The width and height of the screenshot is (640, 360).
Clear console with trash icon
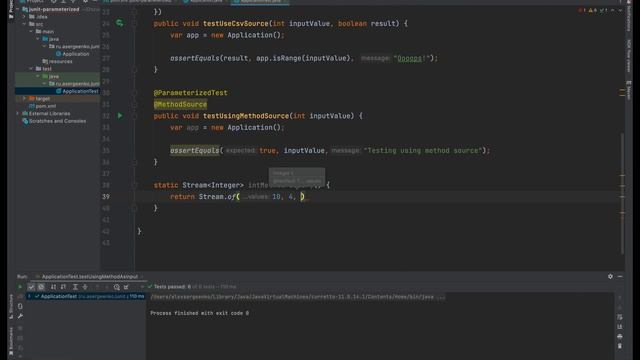[x=620, y=346]
